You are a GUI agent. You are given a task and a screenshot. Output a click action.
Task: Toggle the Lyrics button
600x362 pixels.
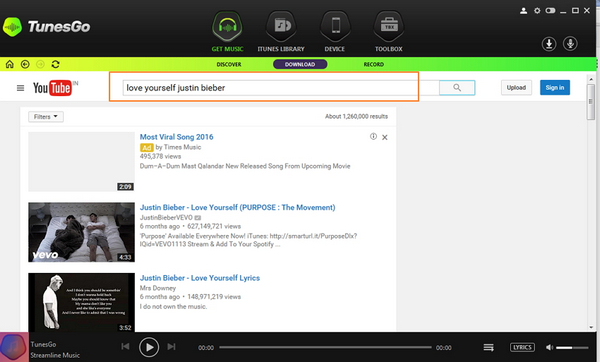pos(522,347)
